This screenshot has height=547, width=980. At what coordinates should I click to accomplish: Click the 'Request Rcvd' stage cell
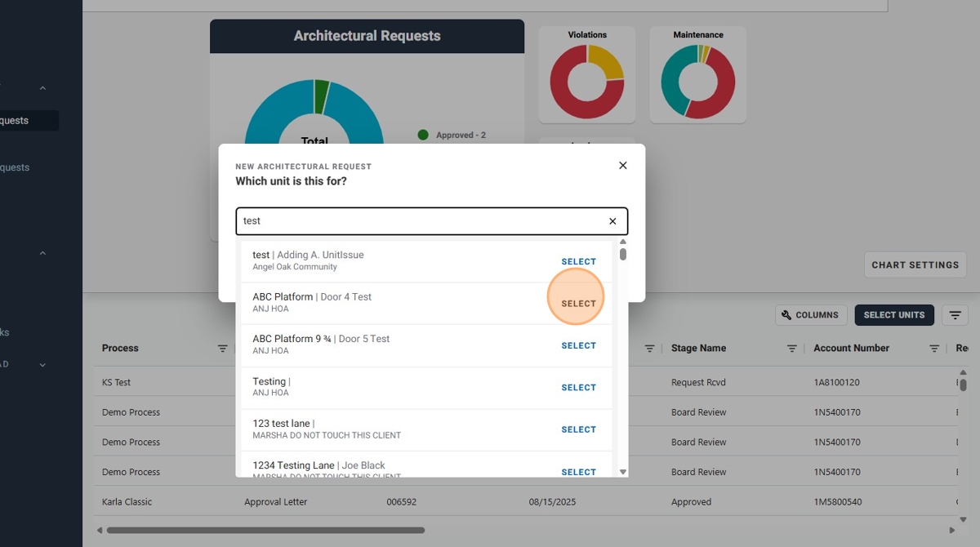coord(698,382)
